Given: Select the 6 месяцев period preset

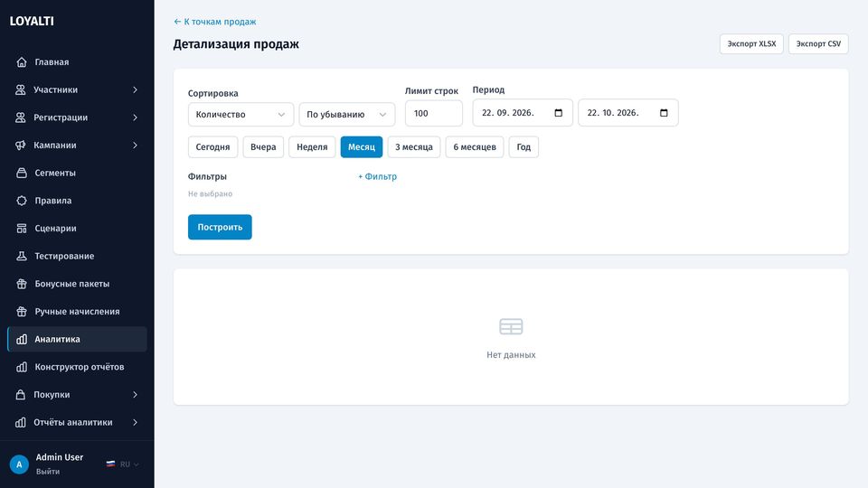Looking at the screenshot, I should click(x=475, y=147).
